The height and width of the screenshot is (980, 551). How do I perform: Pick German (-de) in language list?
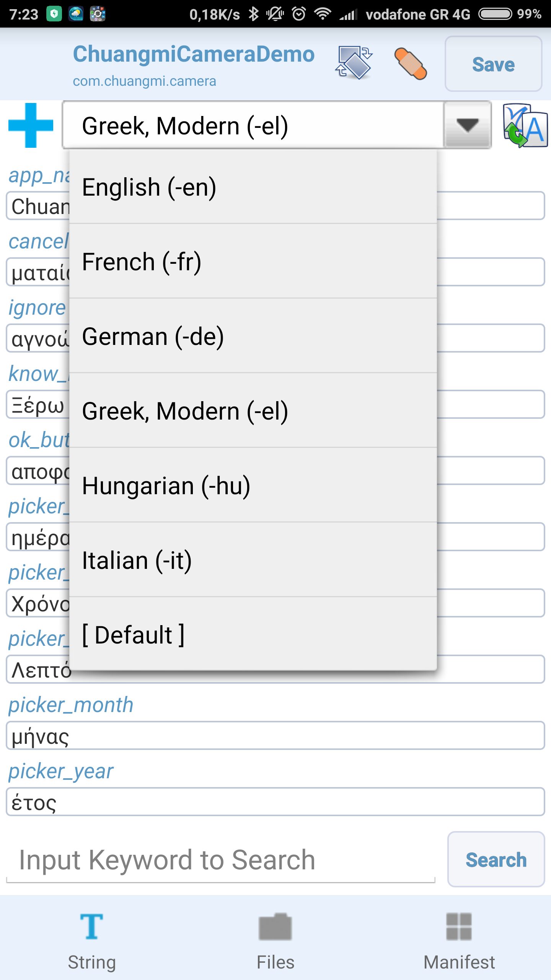coord(253,336)
